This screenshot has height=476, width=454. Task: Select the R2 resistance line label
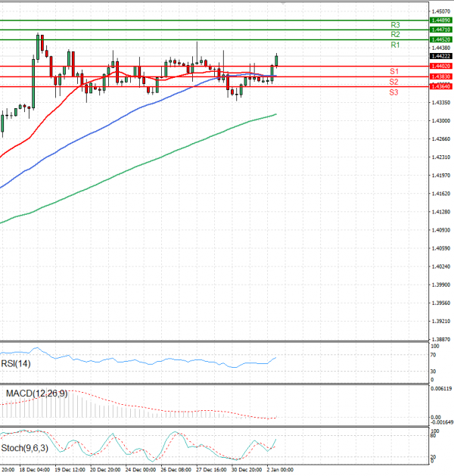395,34
